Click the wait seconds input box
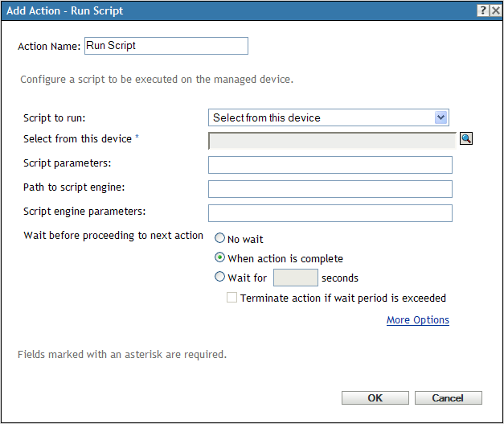The width and height of the screenshot is (504, 424). coord(295,278)
